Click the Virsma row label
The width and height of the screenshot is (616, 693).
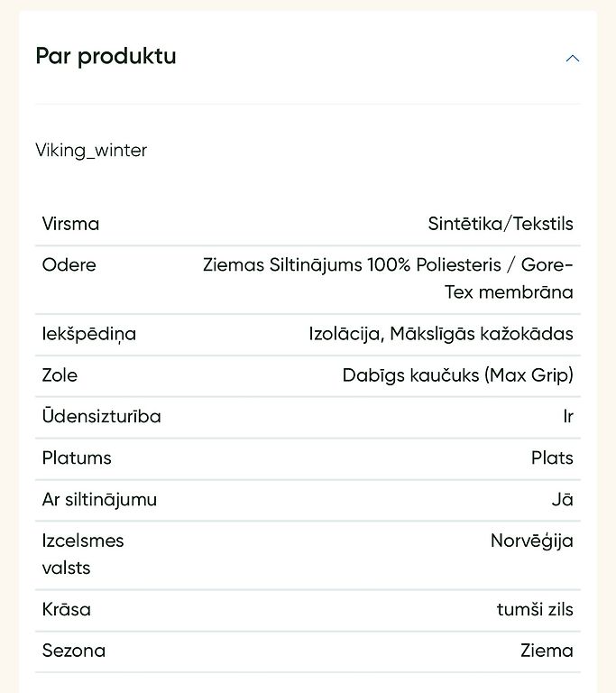[70, 224]
